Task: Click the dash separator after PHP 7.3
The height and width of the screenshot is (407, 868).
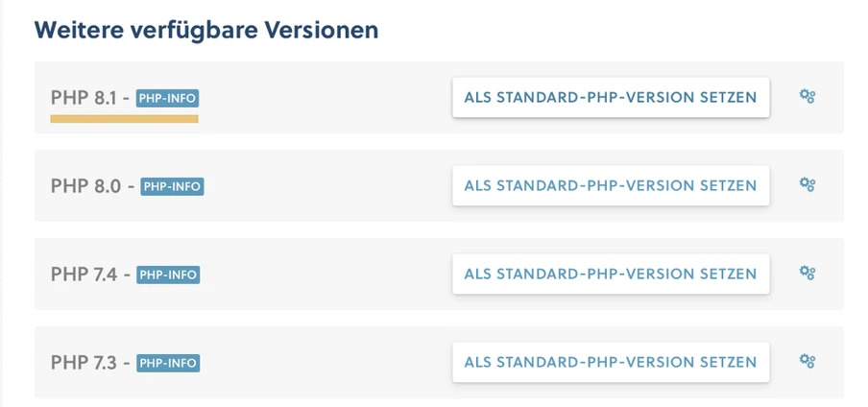Action: click(x=127, y=364)
